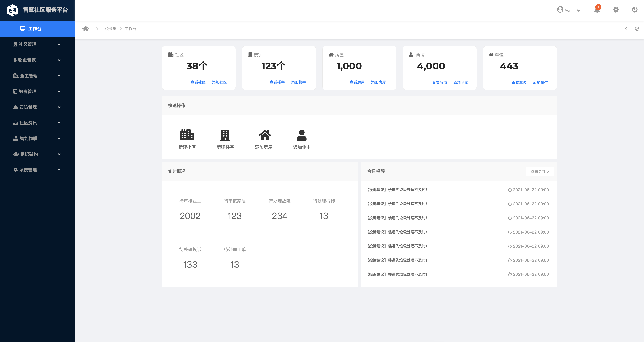Viewport: 644px width, 342px height.
Task: Expand 缴费管理 menu chevron
Action: 59,91
